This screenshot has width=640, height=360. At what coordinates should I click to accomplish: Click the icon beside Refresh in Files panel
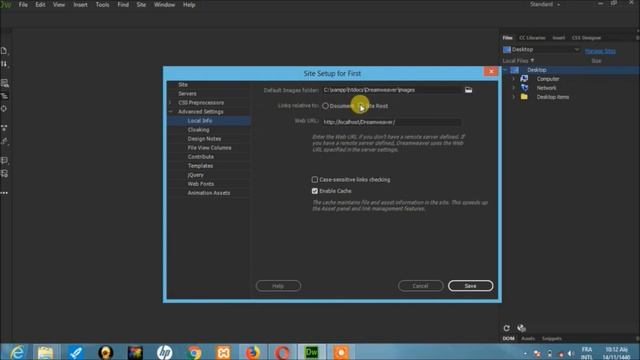[x=521, y=328]
